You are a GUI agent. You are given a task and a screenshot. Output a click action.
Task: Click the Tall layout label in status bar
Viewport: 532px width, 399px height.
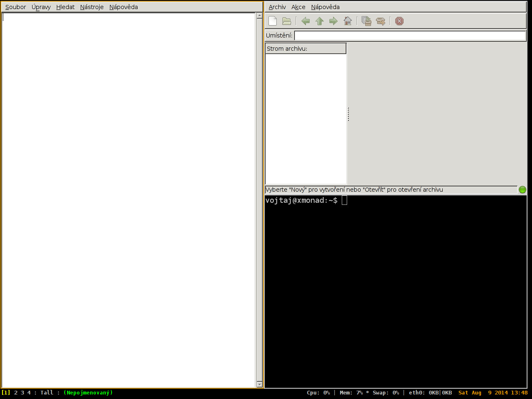(x=47, y=393)
